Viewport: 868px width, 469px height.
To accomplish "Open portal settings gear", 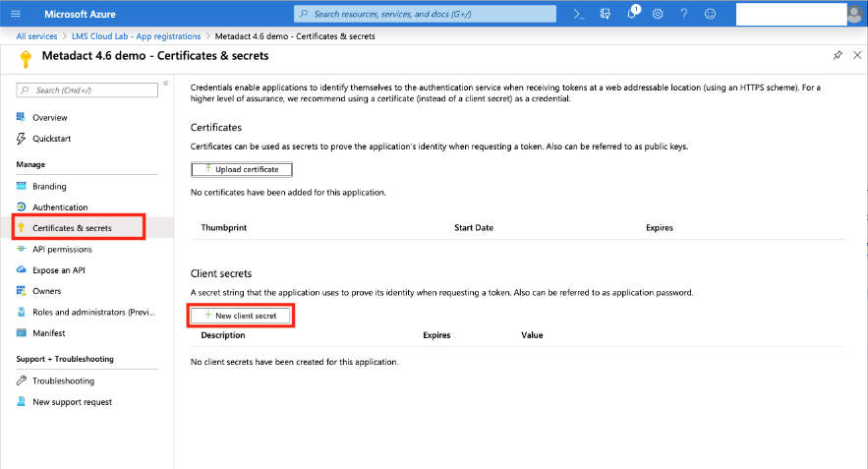I will pyautogui.click(x=658, y=14).
